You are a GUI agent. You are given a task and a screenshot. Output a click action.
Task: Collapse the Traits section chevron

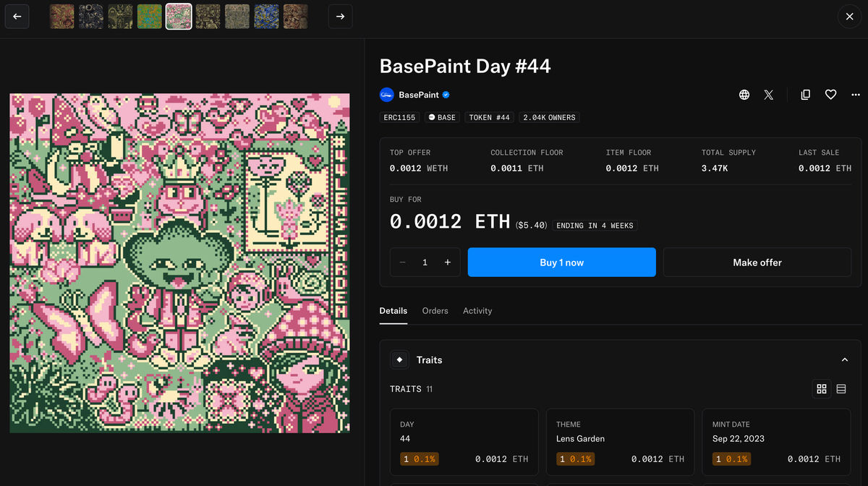point(844,360)
